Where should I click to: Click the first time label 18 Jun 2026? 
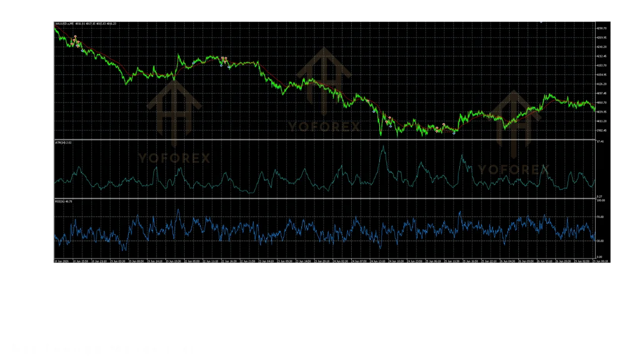point(61,261)
